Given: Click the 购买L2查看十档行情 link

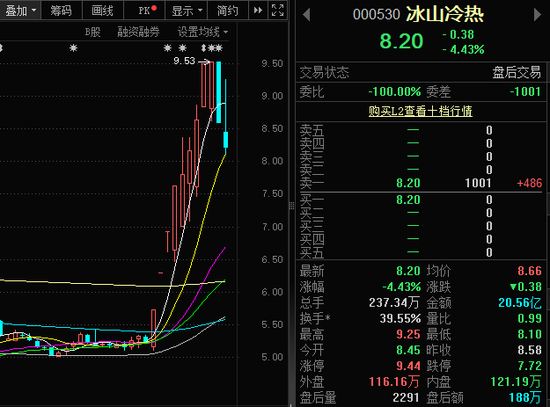Looking at the screenshot, I should [x=420, y=111].
